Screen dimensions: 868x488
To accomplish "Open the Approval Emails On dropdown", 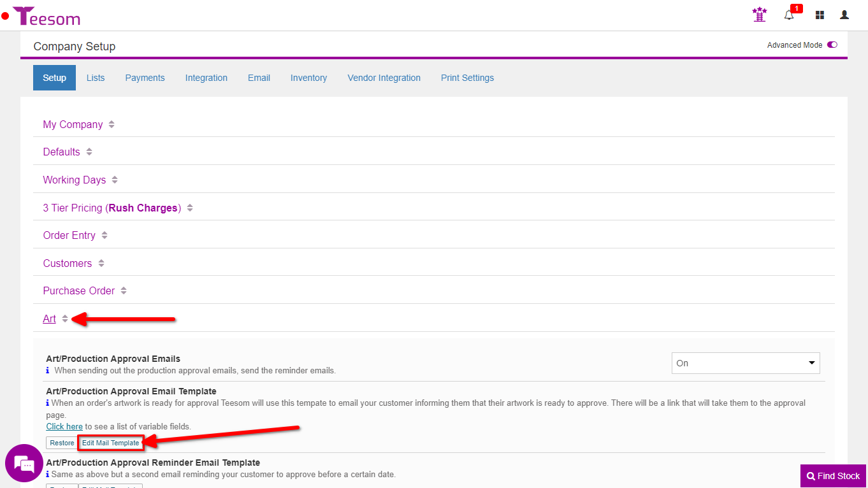I will pyautogui.click(x=746, y=363).
